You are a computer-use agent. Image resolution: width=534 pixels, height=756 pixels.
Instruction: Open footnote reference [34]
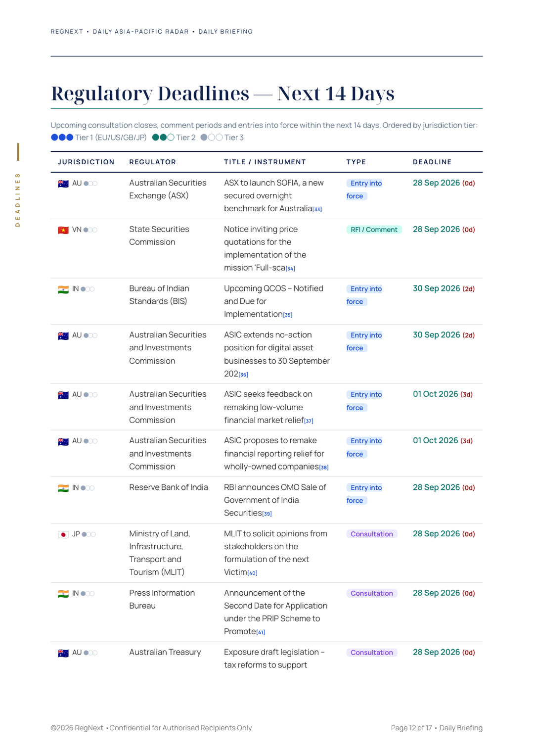click(x=290, y=269)
